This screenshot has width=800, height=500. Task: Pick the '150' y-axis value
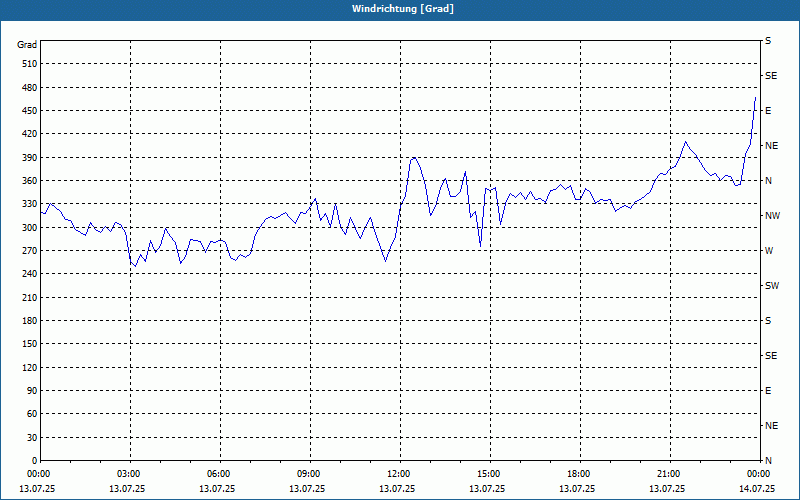click(30, 344)
